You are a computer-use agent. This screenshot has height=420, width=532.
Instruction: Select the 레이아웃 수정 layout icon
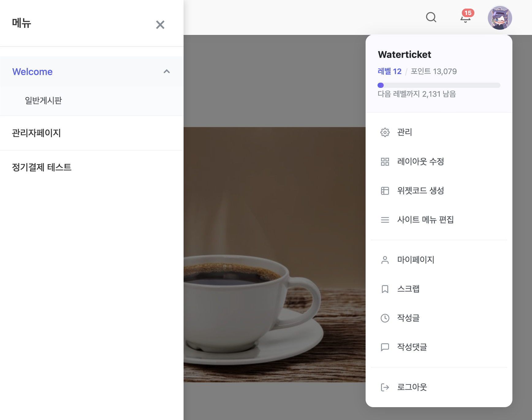tap(385, 162)
